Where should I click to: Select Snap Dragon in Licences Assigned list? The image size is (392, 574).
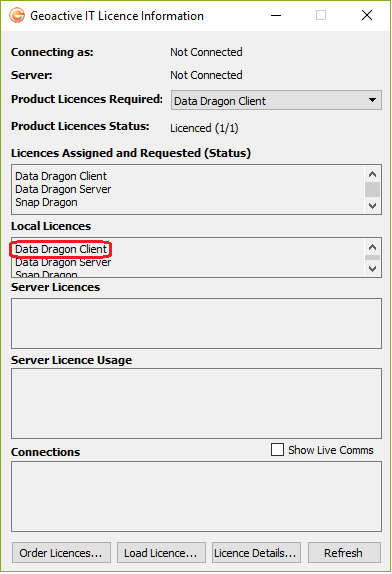[x=46, y=202]
